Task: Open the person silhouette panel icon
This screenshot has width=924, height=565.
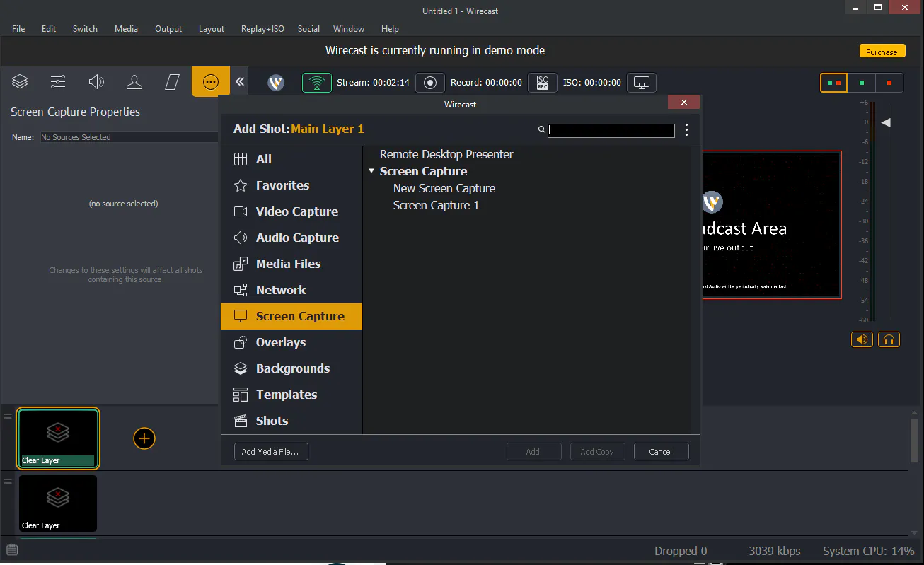Action: tap(134, 82)
